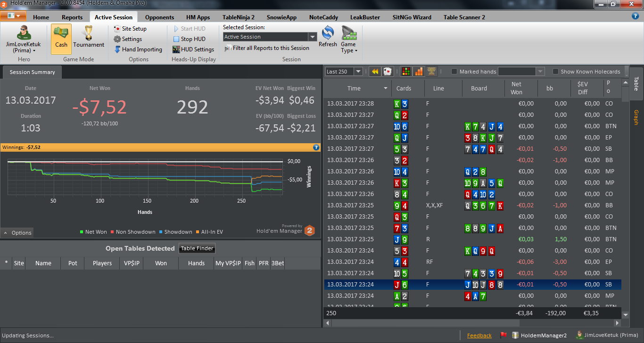The image size is (644, 343).
Task: Click the blue help icon in ribbon
Action: click(x=635, y=16)
